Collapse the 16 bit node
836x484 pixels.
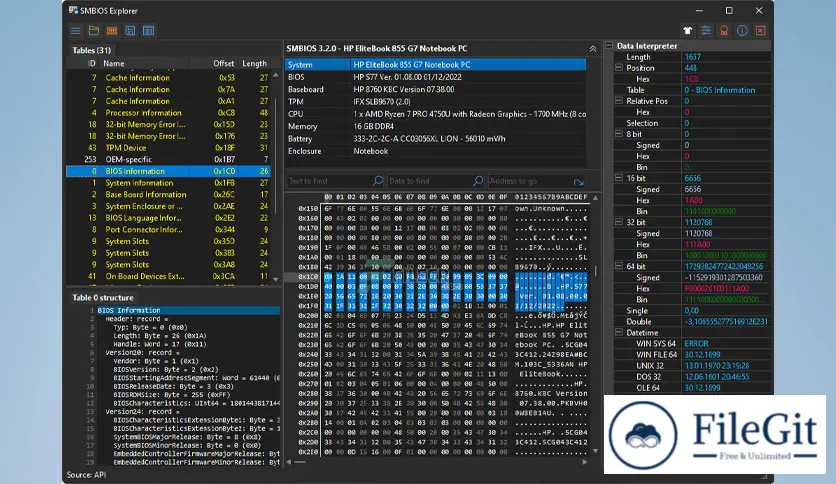pos(618,178)
